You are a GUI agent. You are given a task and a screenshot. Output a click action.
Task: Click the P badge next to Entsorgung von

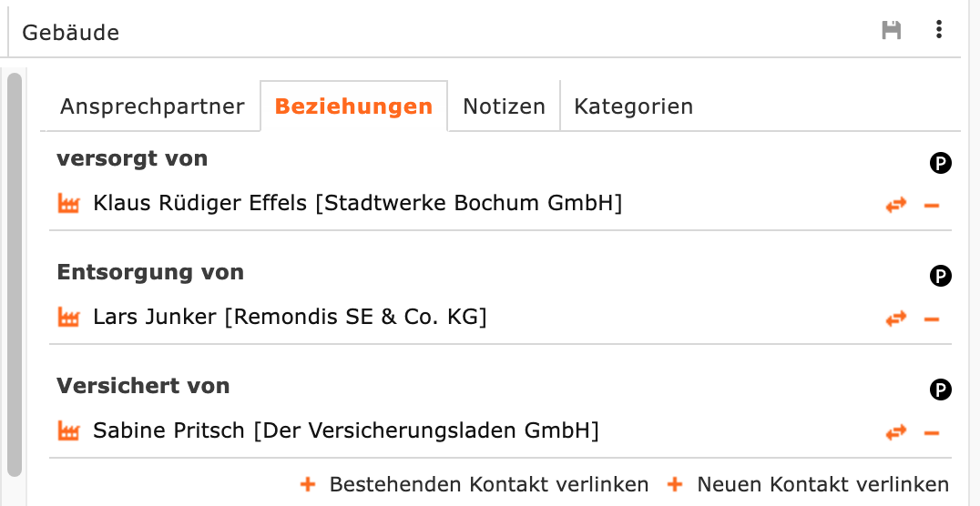[x=940, y=277]
